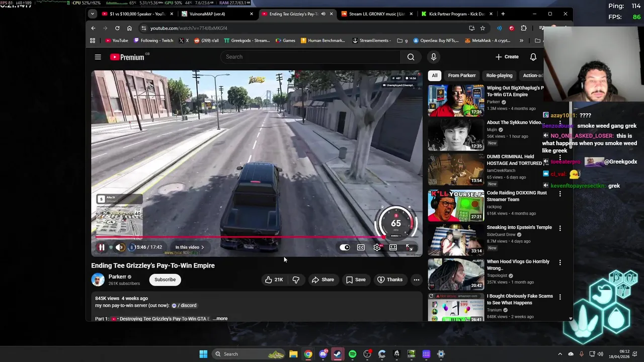This screenshot has width=644, height=362.
Task: Expand the 'In this video' chapters chevron
Action: (203, 247)
